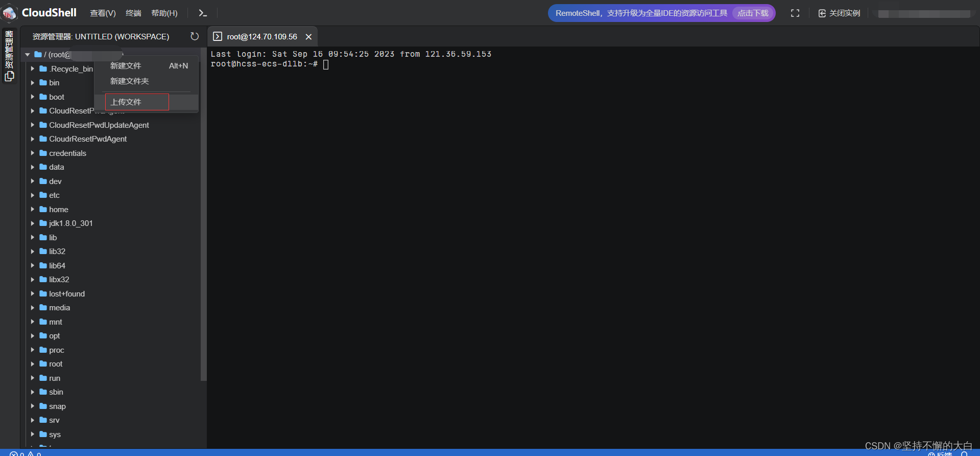Expand the lib32 folder arrow

tap(33, 251)
